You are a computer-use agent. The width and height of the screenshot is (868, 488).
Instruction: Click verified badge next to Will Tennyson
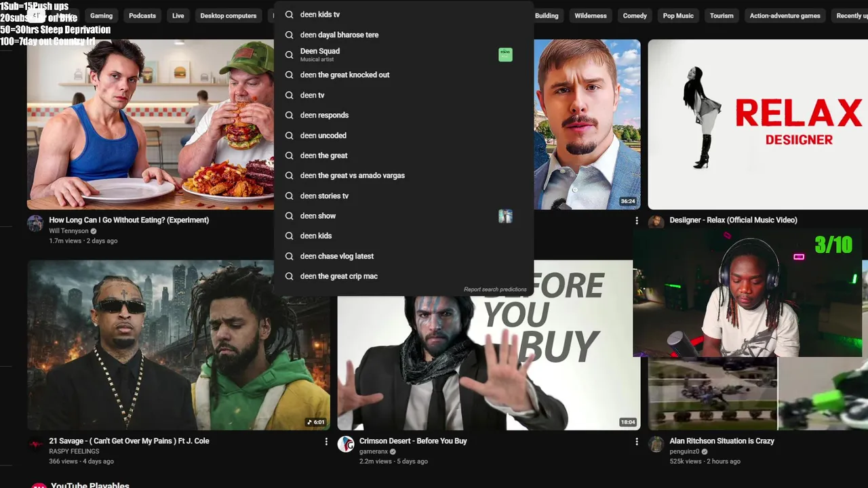94,231
